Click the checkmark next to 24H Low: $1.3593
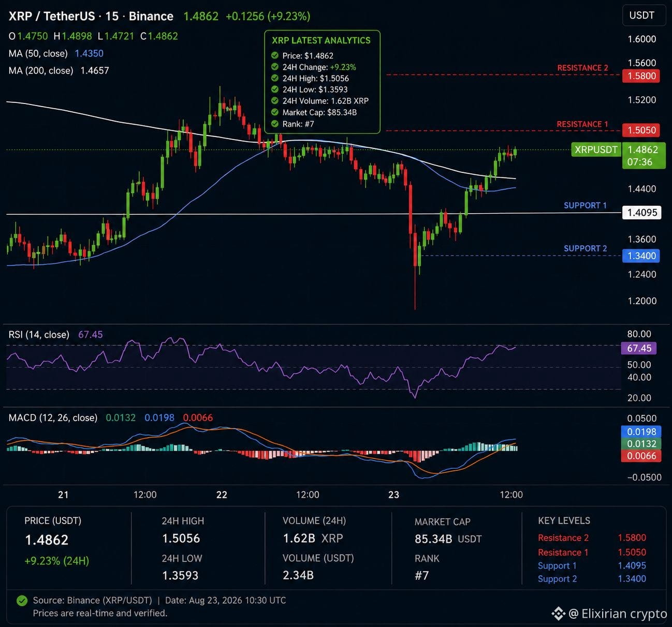This screenshot has height=627, width=672. click(275, 89)
